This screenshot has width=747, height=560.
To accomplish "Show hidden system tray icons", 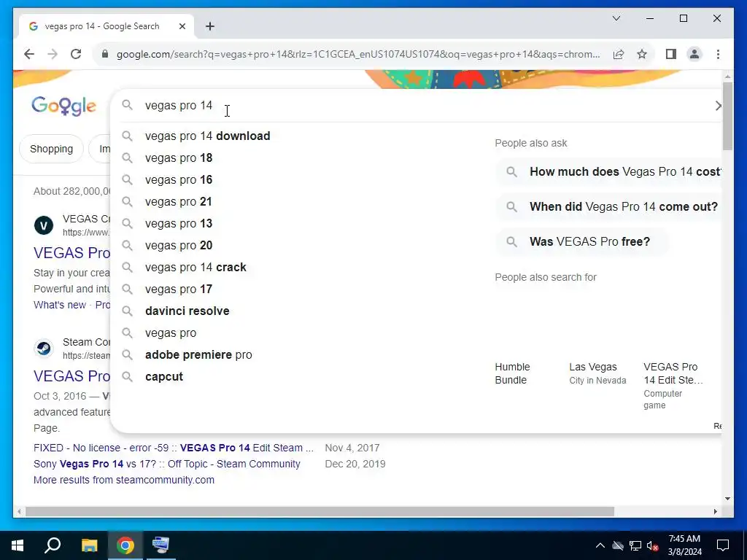I will [x=600, y=545].
